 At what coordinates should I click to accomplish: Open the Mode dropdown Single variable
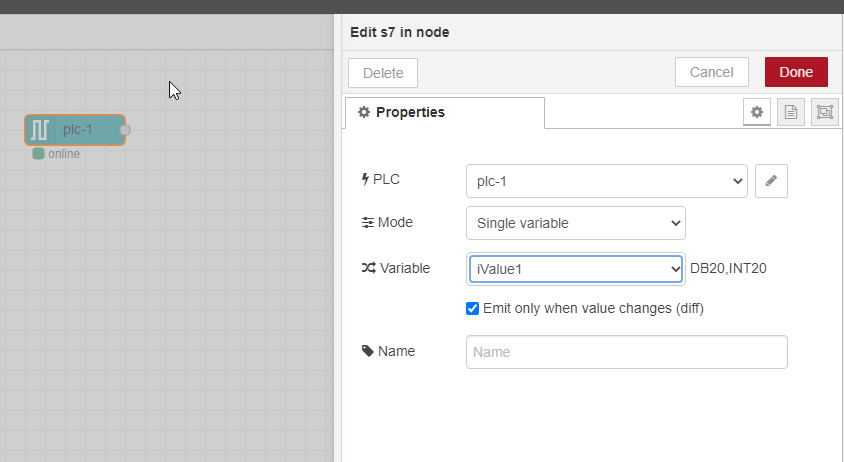pyautogui.click(x=575, y=223)
